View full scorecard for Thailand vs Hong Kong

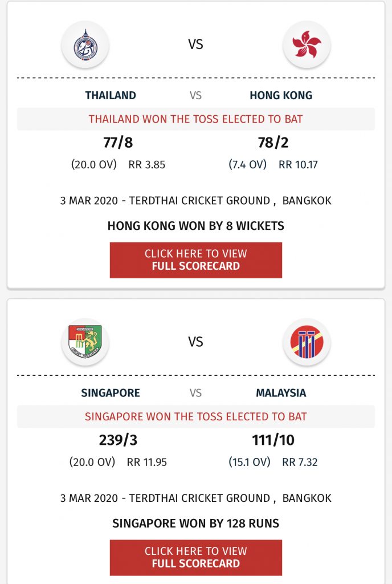195,260
